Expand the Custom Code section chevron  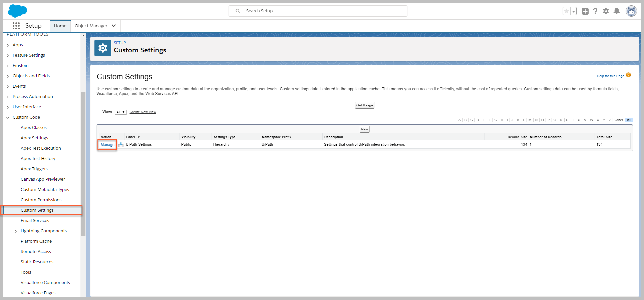(8, 117)
